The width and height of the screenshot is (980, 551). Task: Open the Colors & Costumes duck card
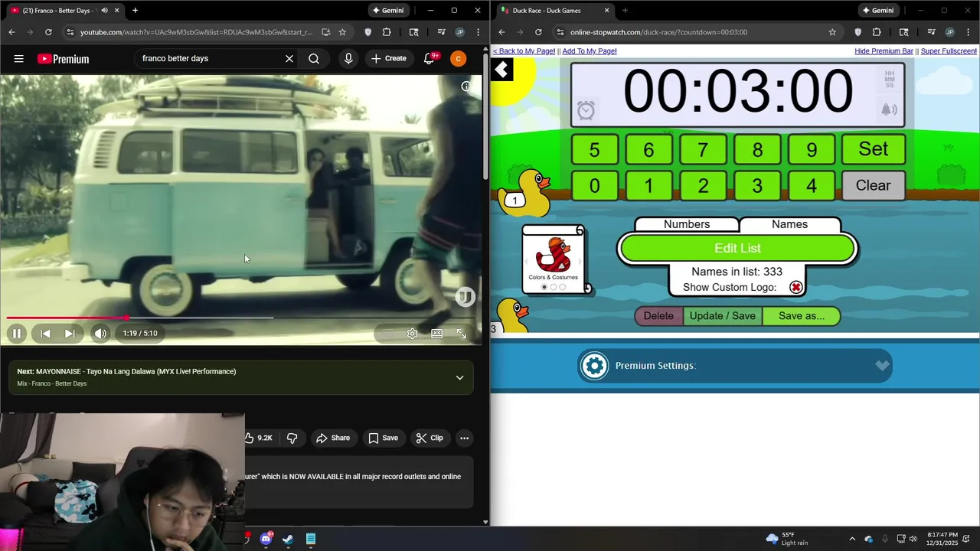coord(554,259)
